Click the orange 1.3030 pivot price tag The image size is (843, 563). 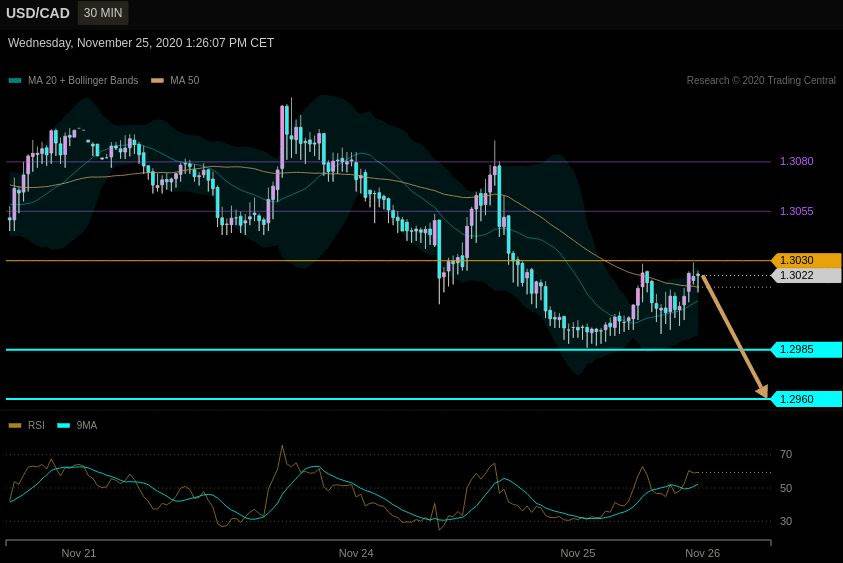click(806, 260)
